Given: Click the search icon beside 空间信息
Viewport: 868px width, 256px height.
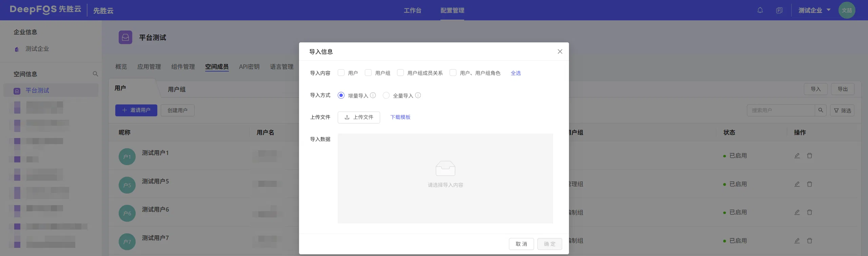Looking at the screenshot, I should tap(95, 74).
